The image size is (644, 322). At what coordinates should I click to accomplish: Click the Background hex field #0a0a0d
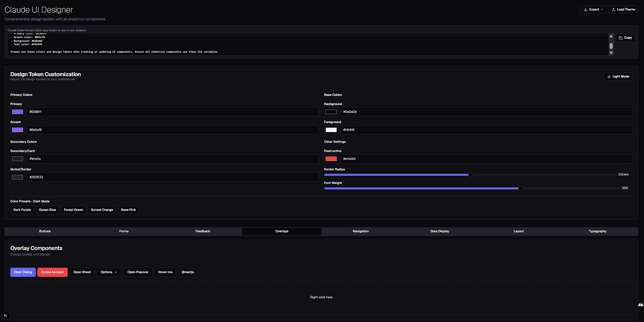coord(486,112)
